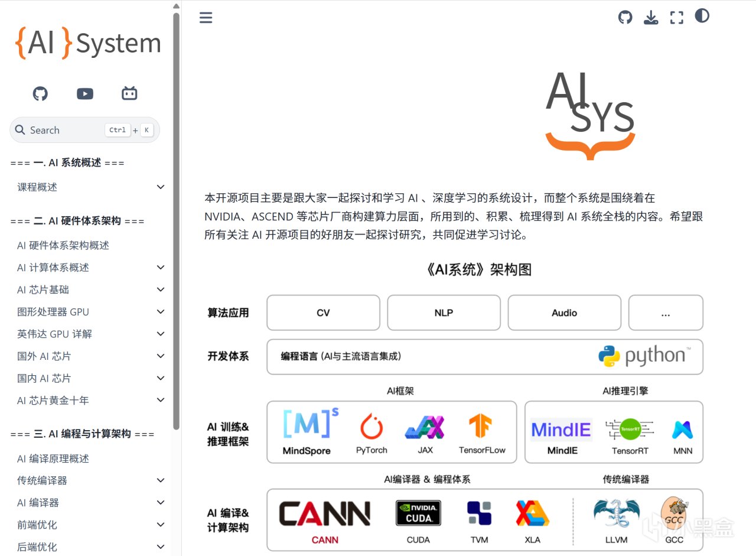Expand the 前端优化 chevron

click(161, 525)
